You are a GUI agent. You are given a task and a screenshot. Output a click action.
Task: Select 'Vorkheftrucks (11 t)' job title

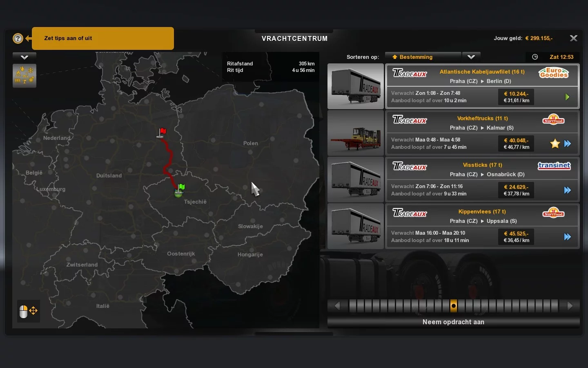(483, 119)
